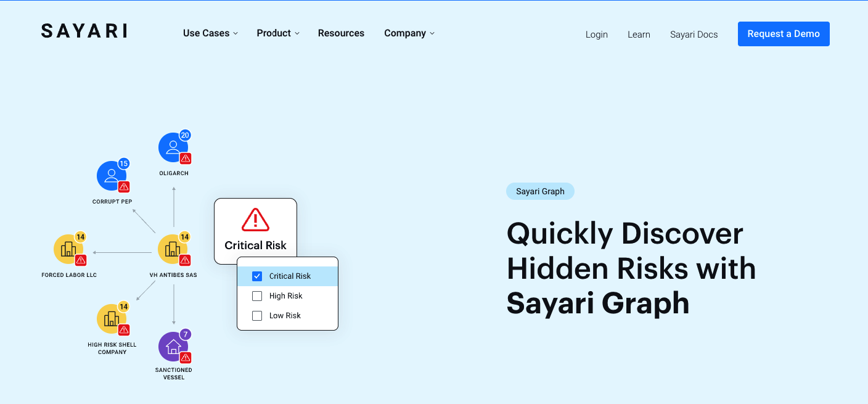This screenshot has width=868, height=404.
Task: Select the Sanctioned Vessel house icon
Action: coord(173,347)
